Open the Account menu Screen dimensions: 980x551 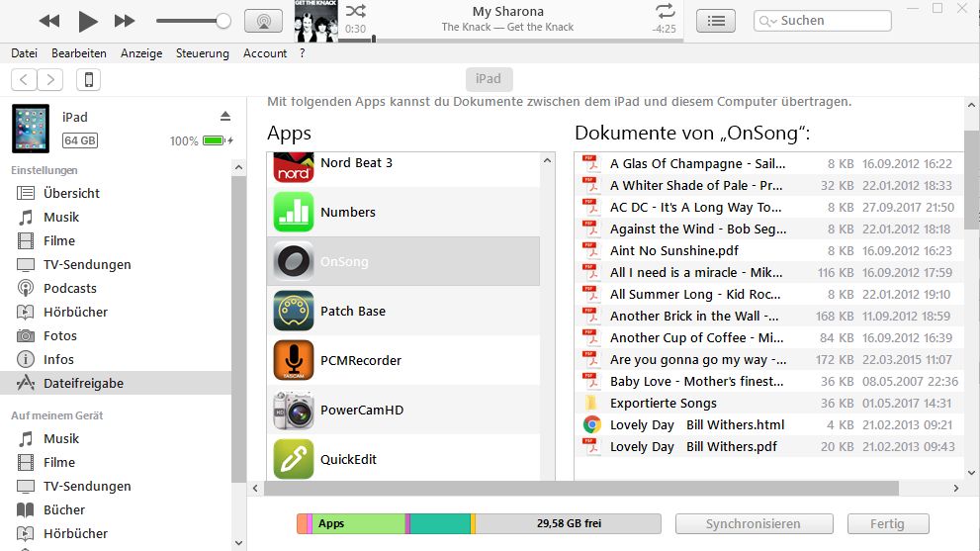click(265, 53)
